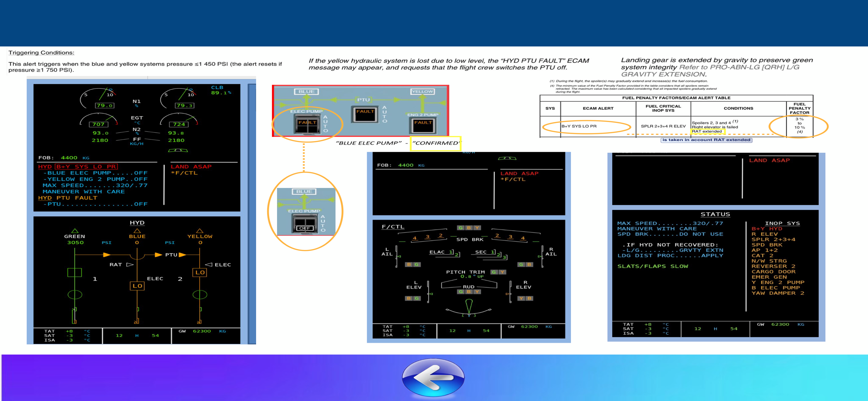
Task: Click the yellow ELEC pump triangle symbol
Action: (209, 264)
